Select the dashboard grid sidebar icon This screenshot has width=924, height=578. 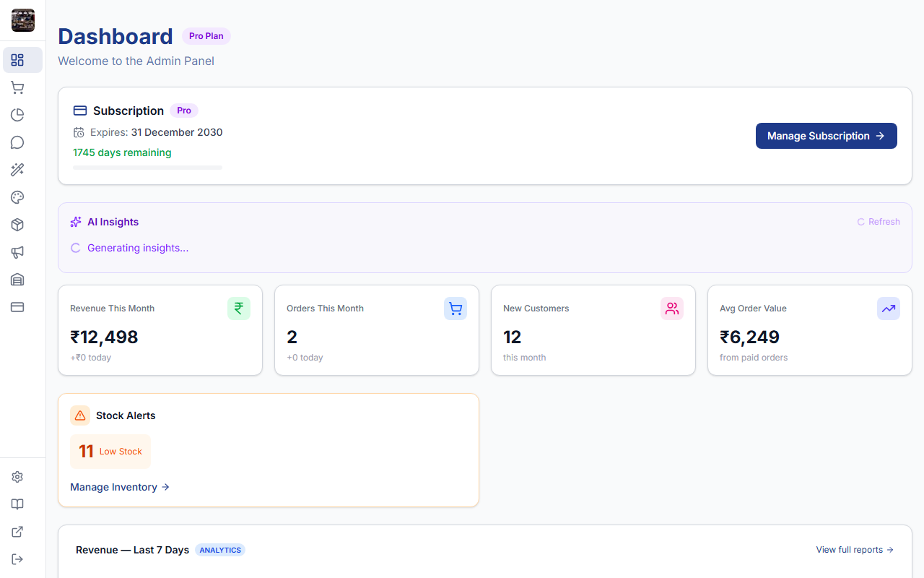click(17, 60)
